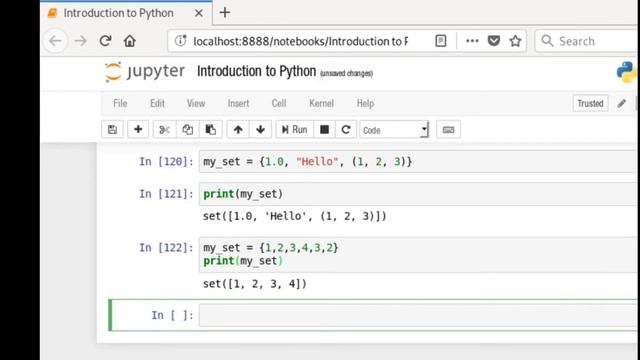Click the pencil edit icon beside Trusted

(621, 103)
